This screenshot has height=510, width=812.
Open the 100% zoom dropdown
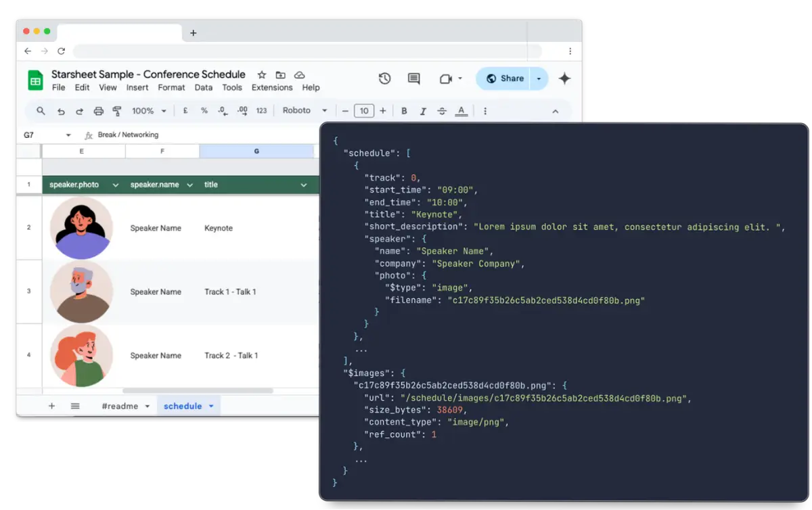point(149,111)
